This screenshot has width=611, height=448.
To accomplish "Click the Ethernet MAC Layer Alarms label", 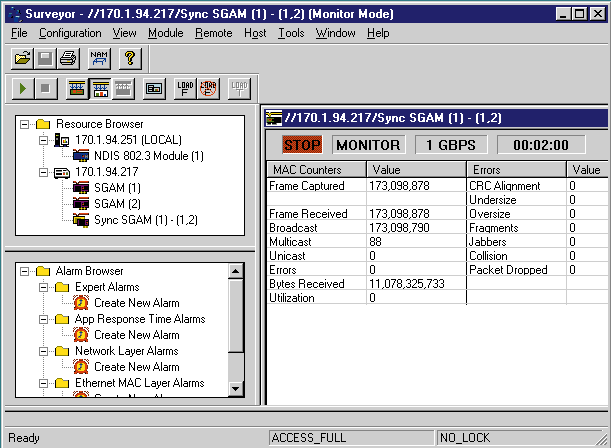I will point(140,383).
